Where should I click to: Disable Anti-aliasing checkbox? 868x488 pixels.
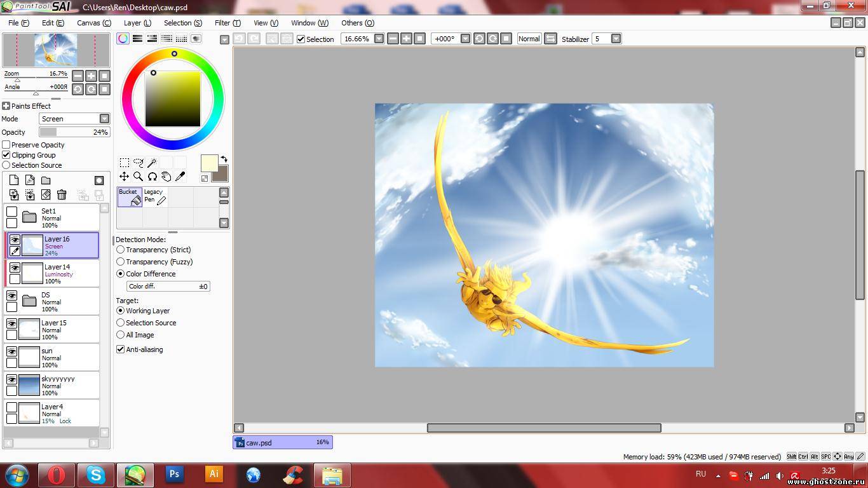point(120,349)
